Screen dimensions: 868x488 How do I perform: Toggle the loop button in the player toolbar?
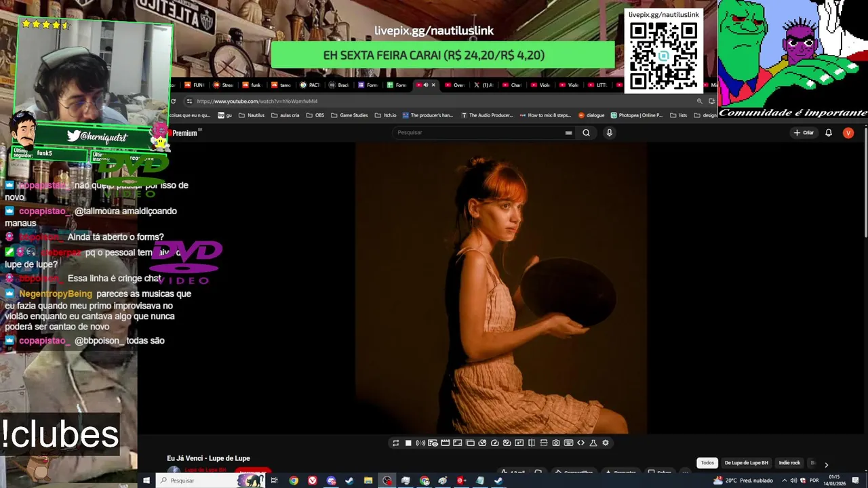[x=395, y=443]
